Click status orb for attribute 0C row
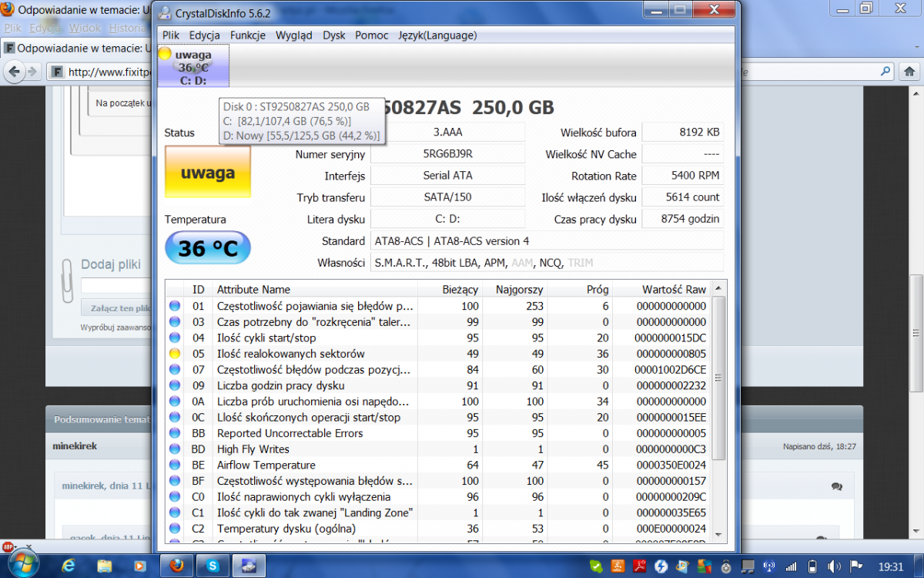924x578 pixels. click(175, 418)
